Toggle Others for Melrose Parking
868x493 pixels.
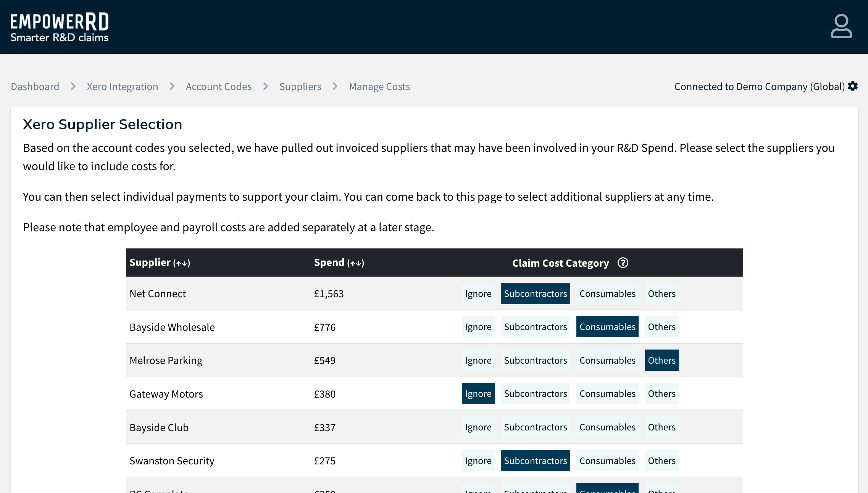[x=661, y=360]
